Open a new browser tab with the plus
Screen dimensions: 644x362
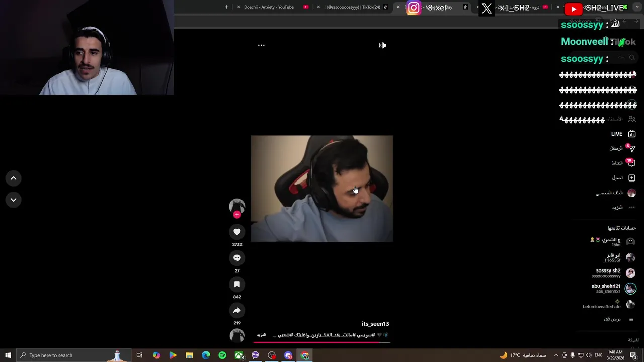pyautogui.click(x=226, y=7)
